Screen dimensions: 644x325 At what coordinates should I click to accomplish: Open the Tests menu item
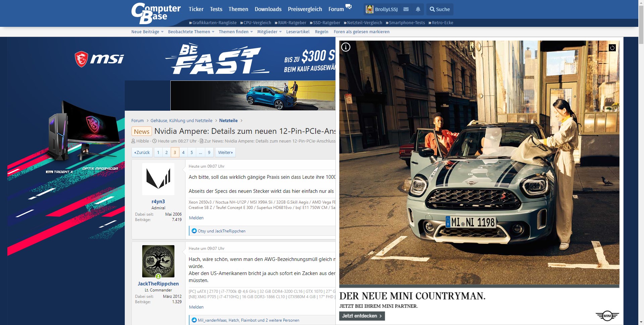pyautogui.click(x=216, y=9)
